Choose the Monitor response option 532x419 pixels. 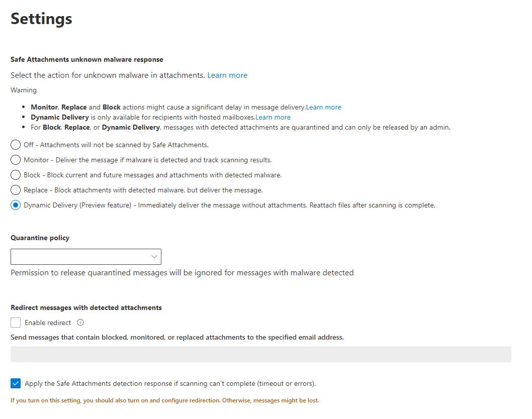[15, 160]
